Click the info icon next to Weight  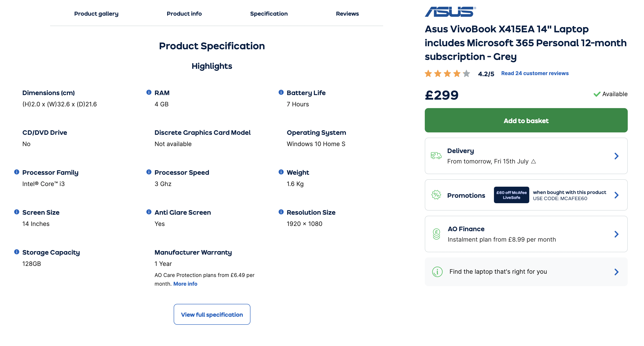(x=281, y=172)
